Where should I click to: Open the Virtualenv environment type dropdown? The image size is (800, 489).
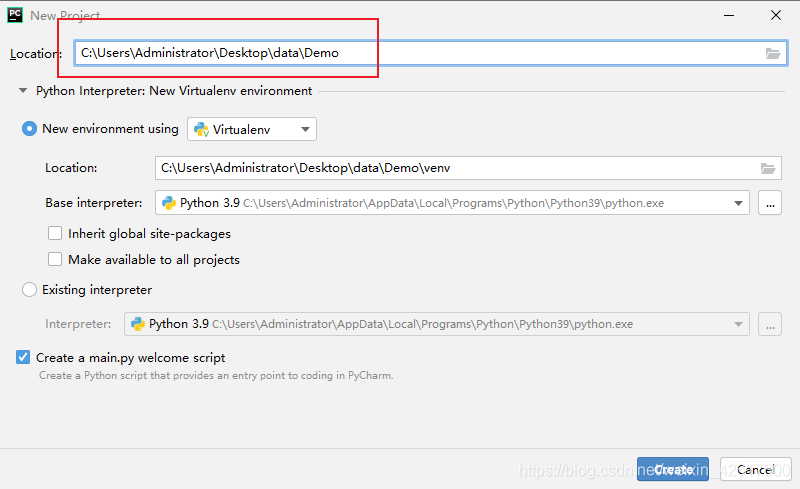[x=304, y=129]
